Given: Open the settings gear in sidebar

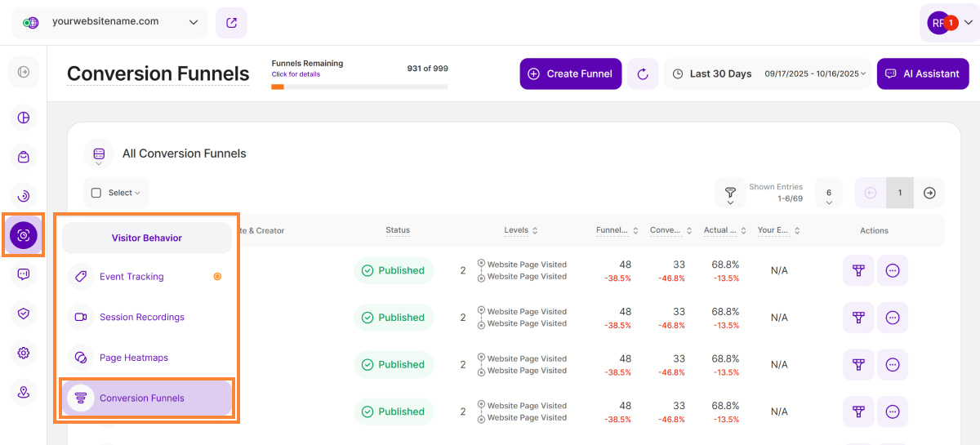Looking at the screenshot, I should tap(24, 353).
